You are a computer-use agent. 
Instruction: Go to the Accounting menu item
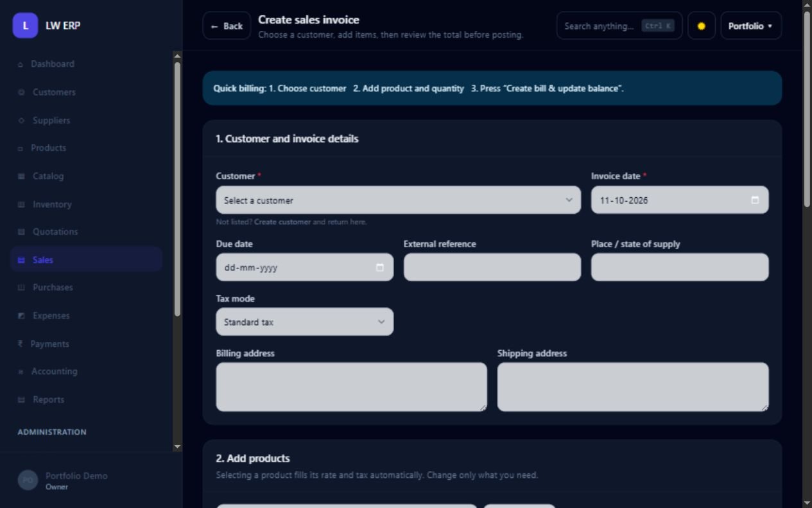86,372
